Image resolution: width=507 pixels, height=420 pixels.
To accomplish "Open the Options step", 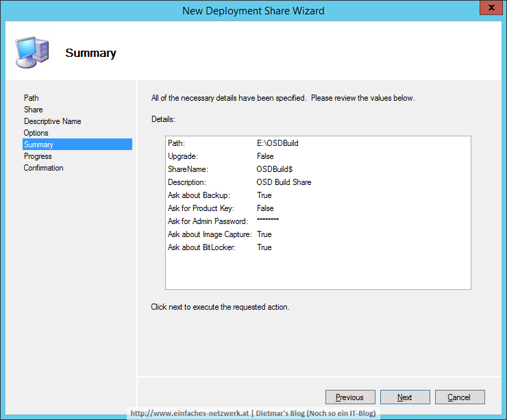I will 36,132.
